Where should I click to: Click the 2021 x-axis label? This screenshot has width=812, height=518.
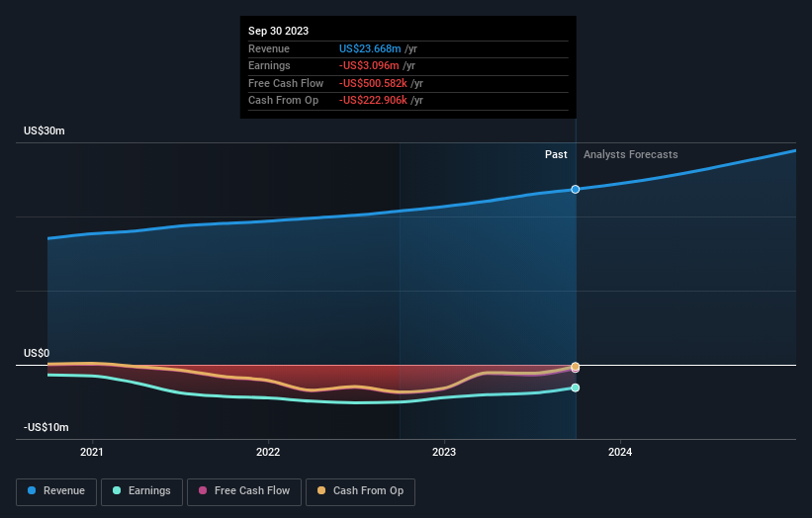coord(92,452)
